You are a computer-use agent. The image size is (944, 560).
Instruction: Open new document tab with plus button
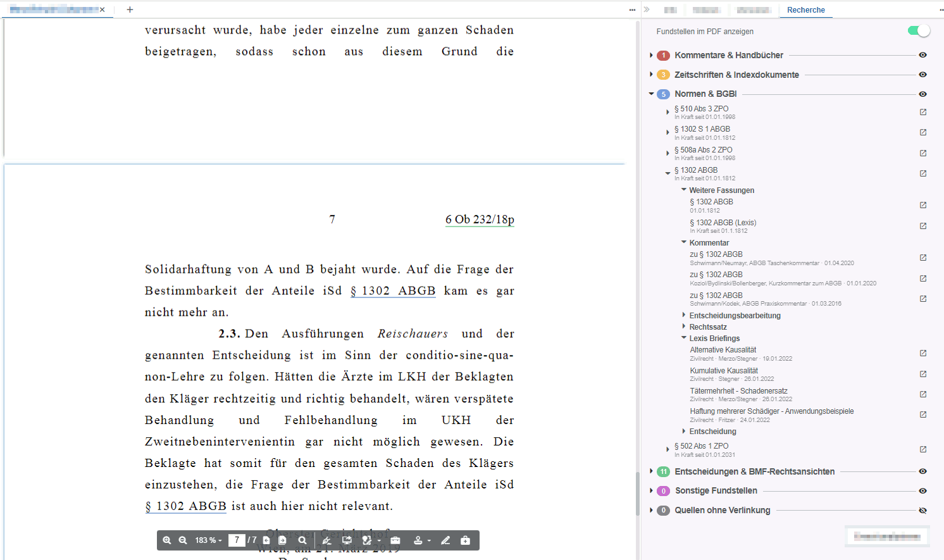point(130,9)
